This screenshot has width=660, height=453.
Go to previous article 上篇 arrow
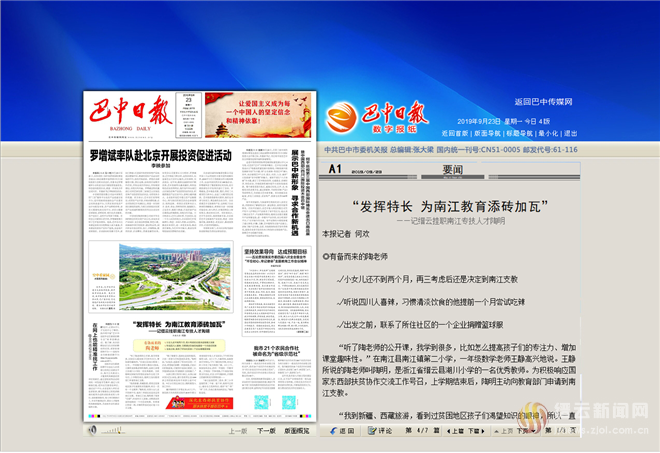[x=455, y=431]
